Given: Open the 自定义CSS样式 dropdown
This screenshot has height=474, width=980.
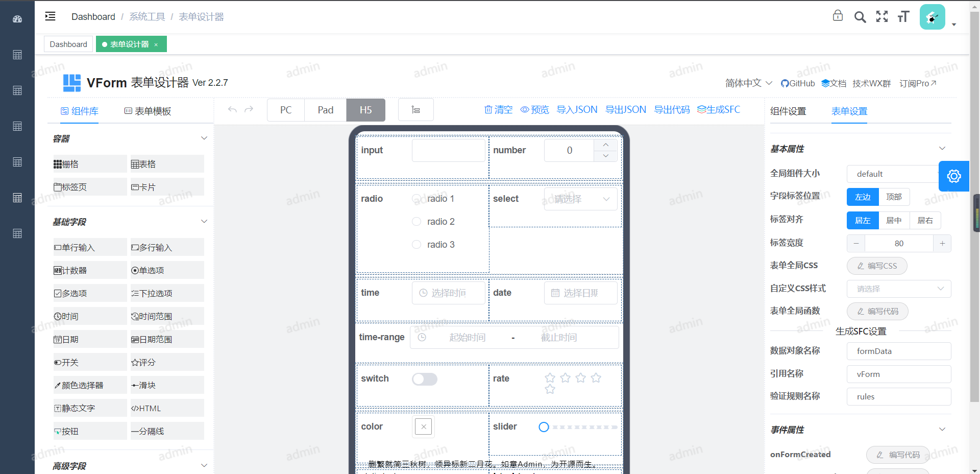Looking at the screenshot, I should [899, 289].
